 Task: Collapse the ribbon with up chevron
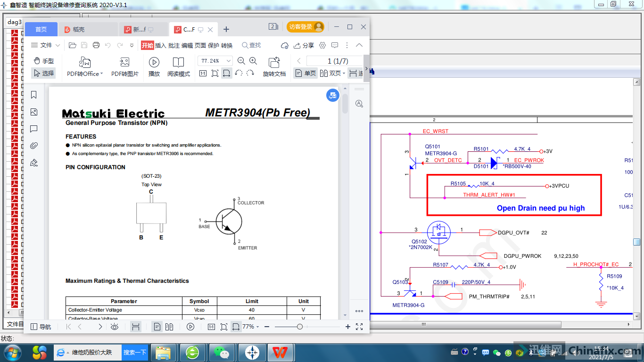point(359,45)
